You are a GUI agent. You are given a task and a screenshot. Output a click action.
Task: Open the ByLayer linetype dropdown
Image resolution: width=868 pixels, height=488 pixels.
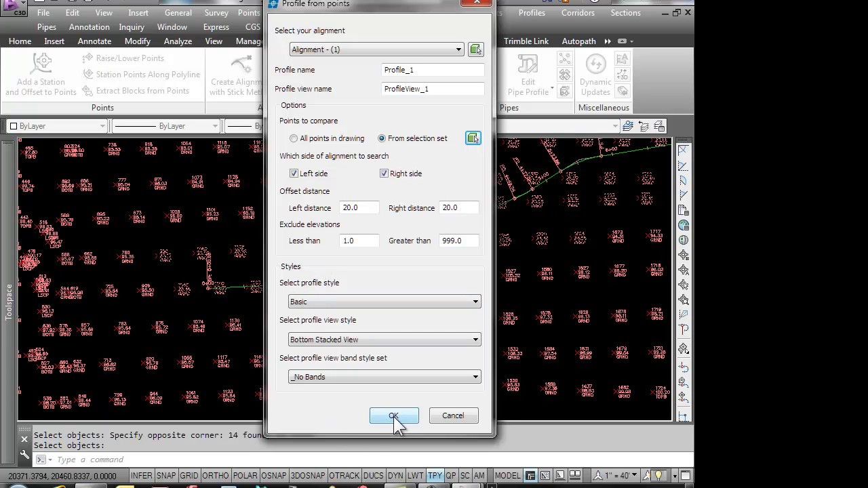coord(166,126)
